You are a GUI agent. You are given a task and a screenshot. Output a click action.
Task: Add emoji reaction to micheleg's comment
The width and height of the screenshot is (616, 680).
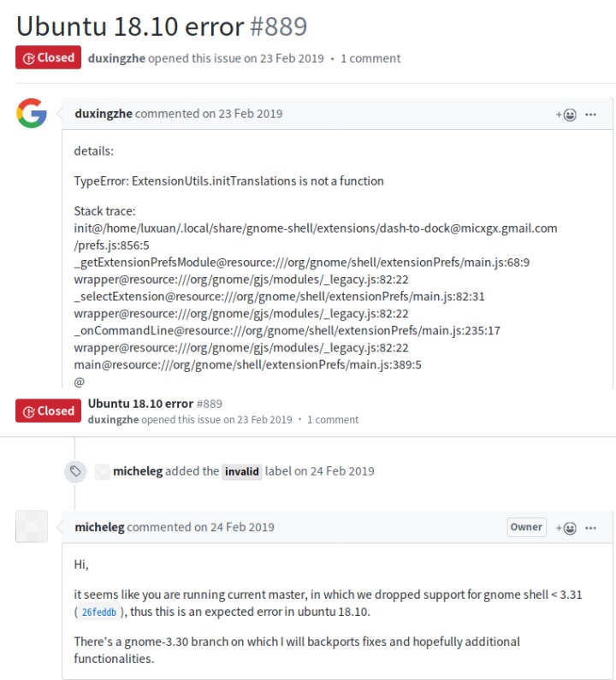coord(566,528)
